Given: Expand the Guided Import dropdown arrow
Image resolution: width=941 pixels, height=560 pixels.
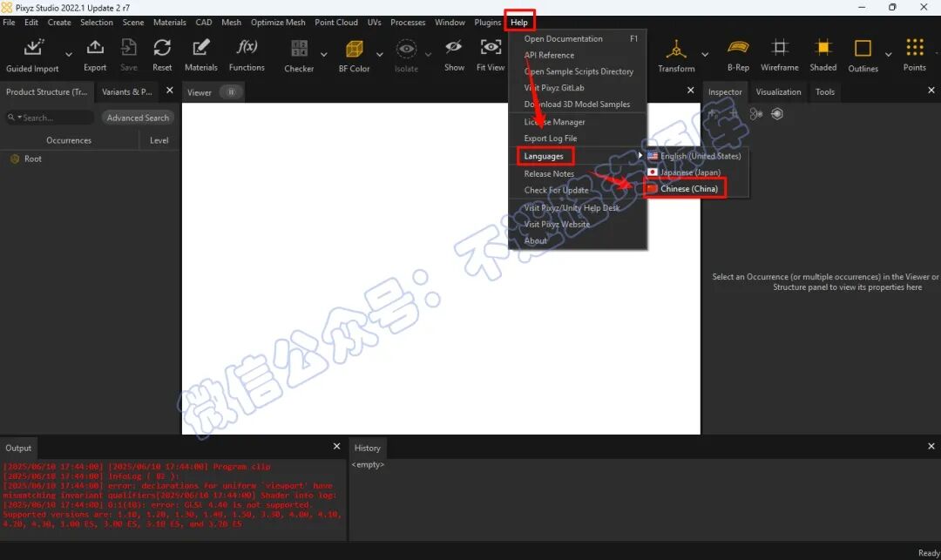Looking at the screenshot, I should point(69,55).
